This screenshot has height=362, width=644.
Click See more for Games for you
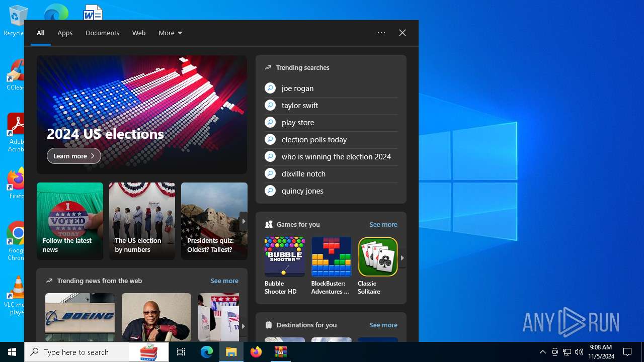tap(383, 224)
